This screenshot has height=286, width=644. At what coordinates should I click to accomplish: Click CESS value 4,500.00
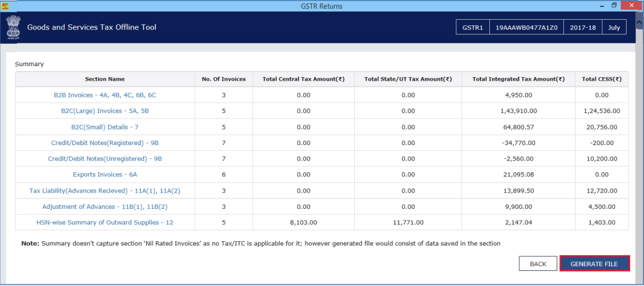point(602,207)
